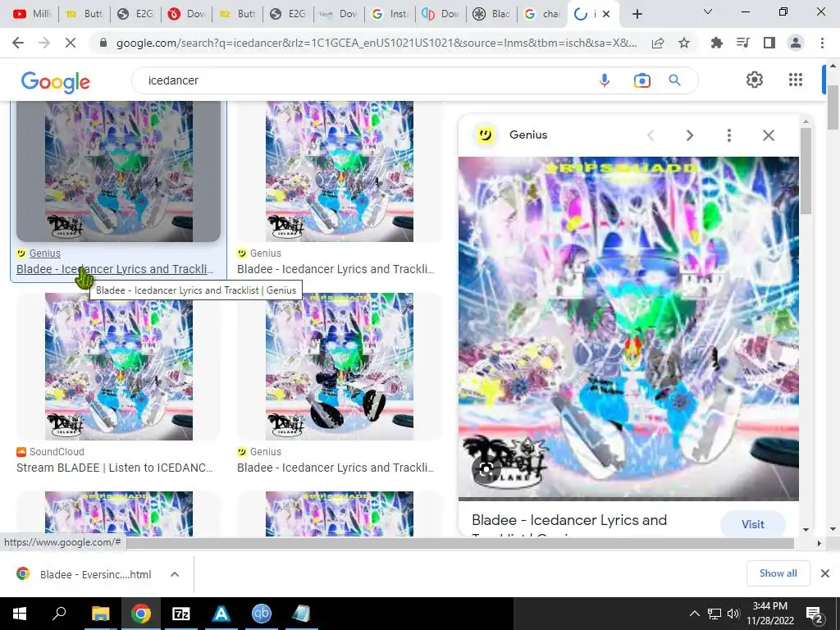Switch to the YouTube Milli tab
This screenshot has width=840, height=630.
tap(32, 14)
